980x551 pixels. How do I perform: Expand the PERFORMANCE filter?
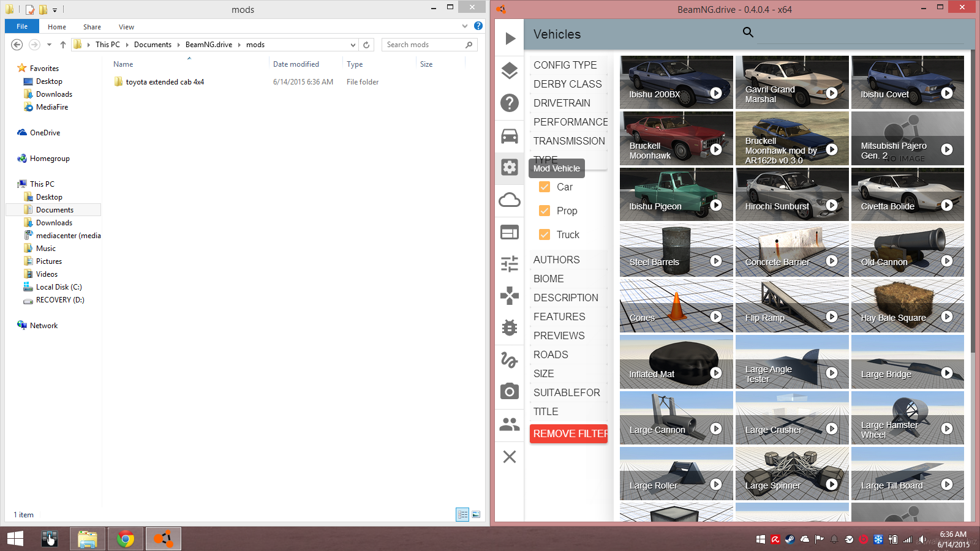point(568,122)
